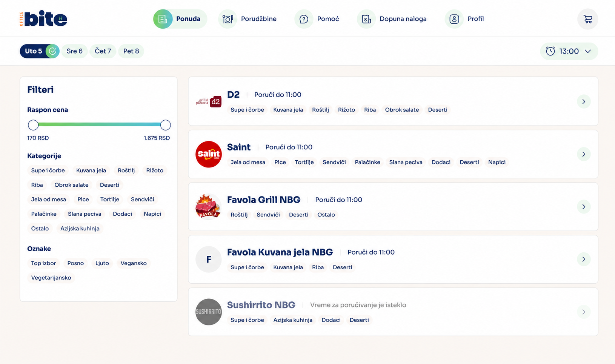Toggle Deserti filter in Kategorije
This screenshot has width=615, height=364.
(x=110, y=185)
